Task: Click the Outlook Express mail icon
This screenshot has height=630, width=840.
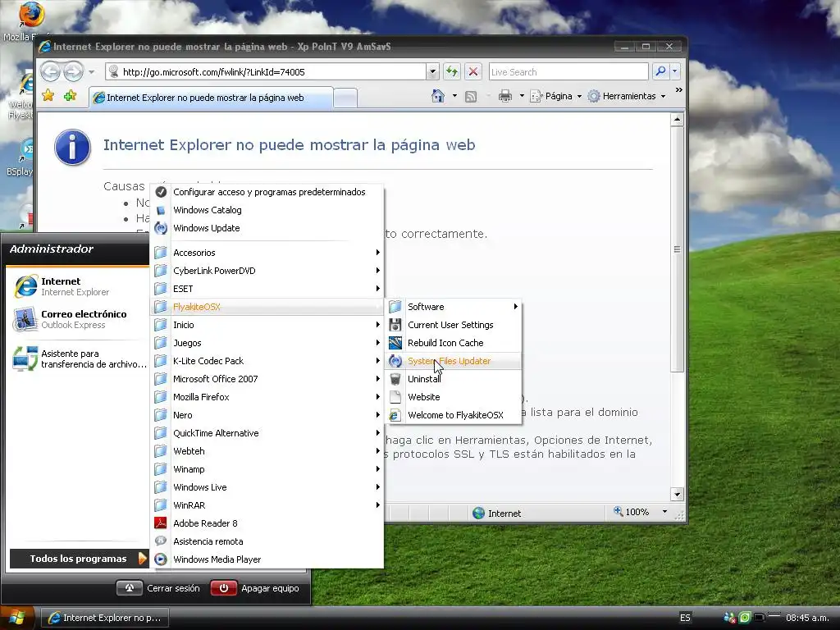Action: pyautogui.click(x=25, y=319)
